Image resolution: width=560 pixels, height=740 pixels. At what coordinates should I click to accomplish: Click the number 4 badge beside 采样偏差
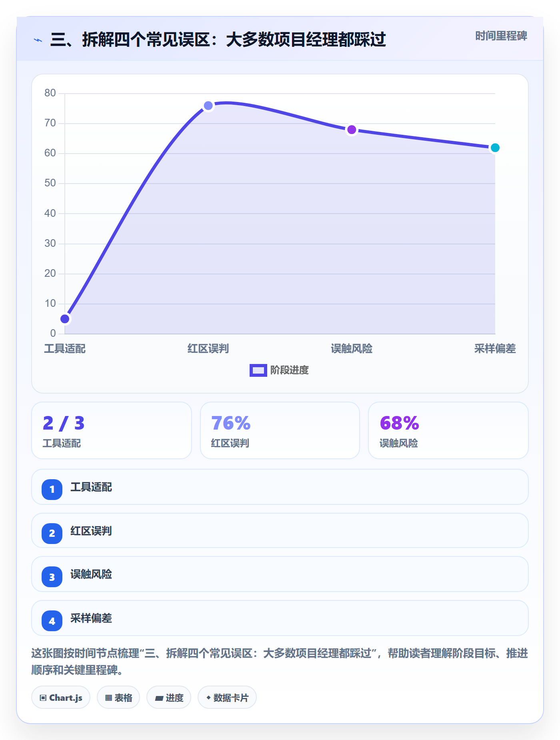tap(52, 621)
